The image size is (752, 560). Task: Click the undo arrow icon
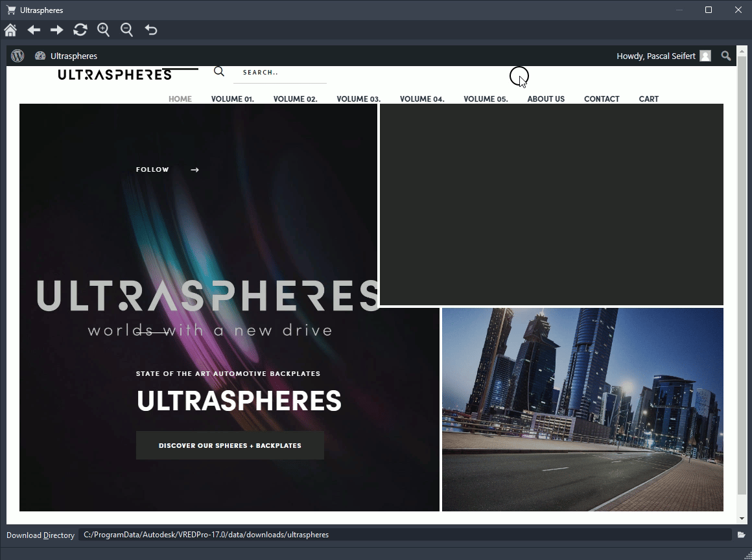pyautogui.click(x=151, y=30)
